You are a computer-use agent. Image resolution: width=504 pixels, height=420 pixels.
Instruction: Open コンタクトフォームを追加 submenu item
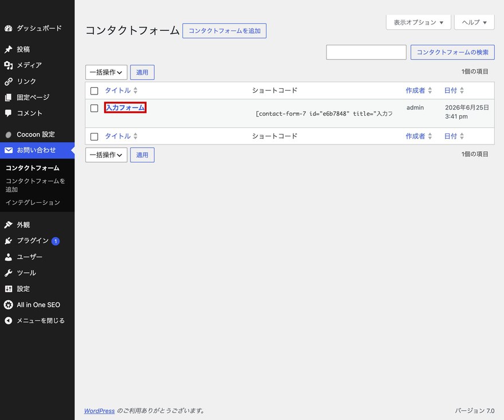(36, 185)
